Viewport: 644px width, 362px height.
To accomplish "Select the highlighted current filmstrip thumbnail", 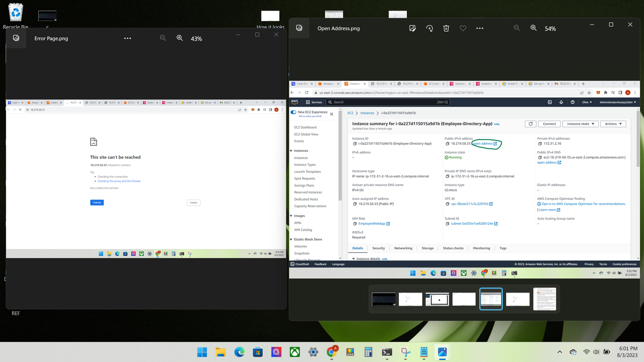I will [x=491, y=299].
